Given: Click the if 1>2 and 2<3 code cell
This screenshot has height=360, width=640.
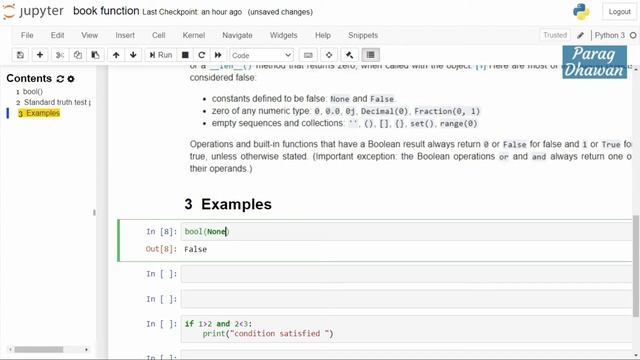Looking at the screenshot, I should 407,329.
